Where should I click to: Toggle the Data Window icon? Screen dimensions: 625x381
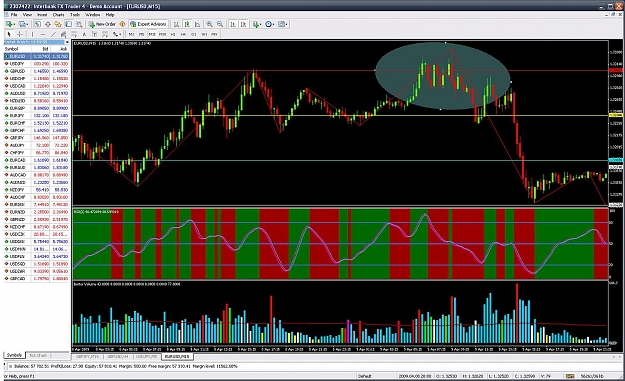[48, 24]
